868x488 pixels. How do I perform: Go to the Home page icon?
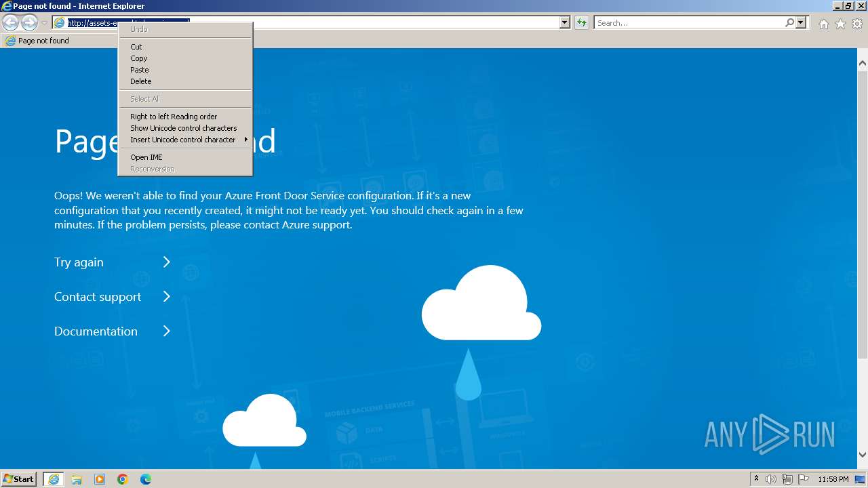[x=823, y=24]
